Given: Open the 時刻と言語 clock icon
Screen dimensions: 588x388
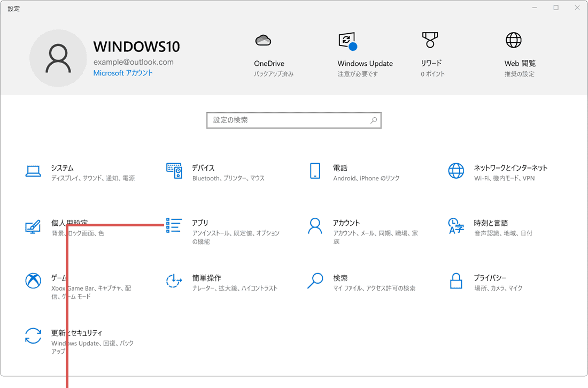Looking at the screenshot, I should point(456,226).
